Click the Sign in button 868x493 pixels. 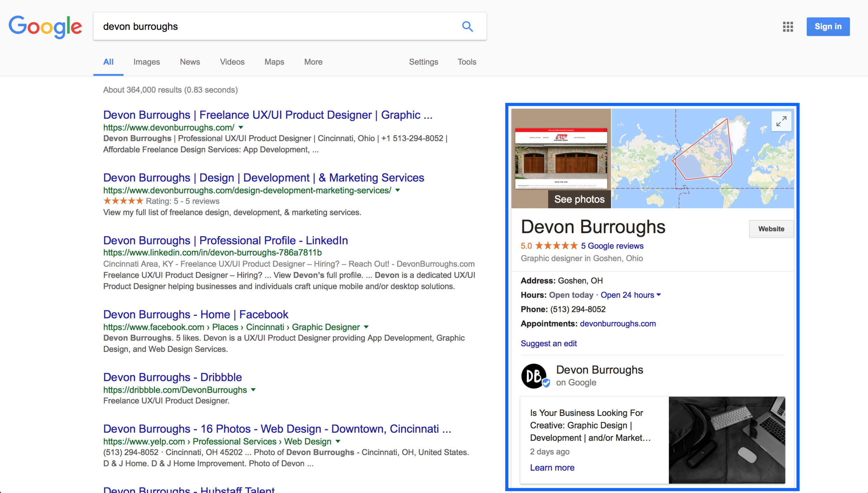(828, 27)
